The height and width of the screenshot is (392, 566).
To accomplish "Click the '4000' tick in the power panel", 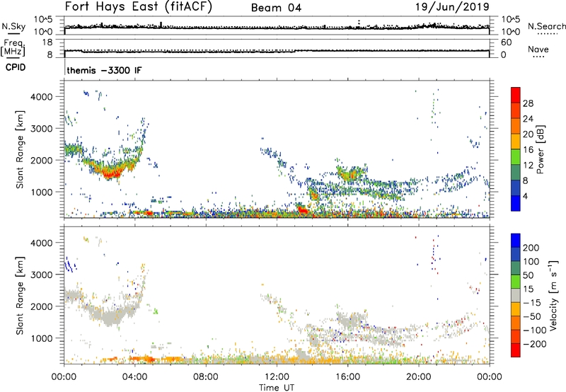I will point(41,97).
